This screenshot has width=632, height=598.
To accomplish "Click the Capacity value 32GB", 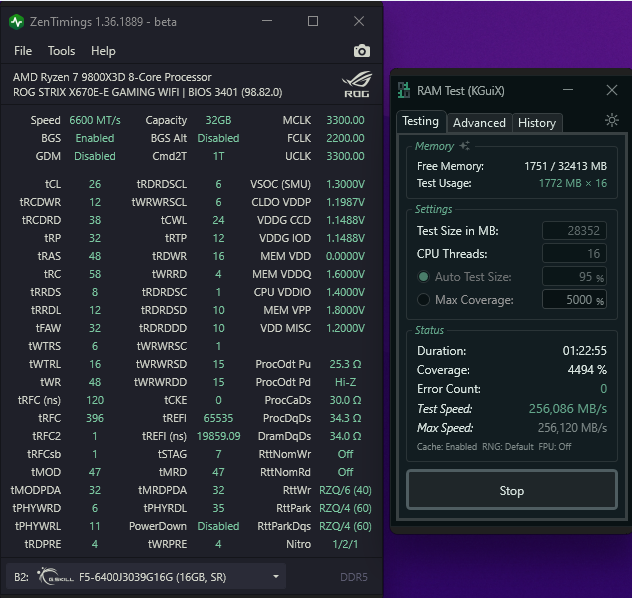I will [218, 120].
